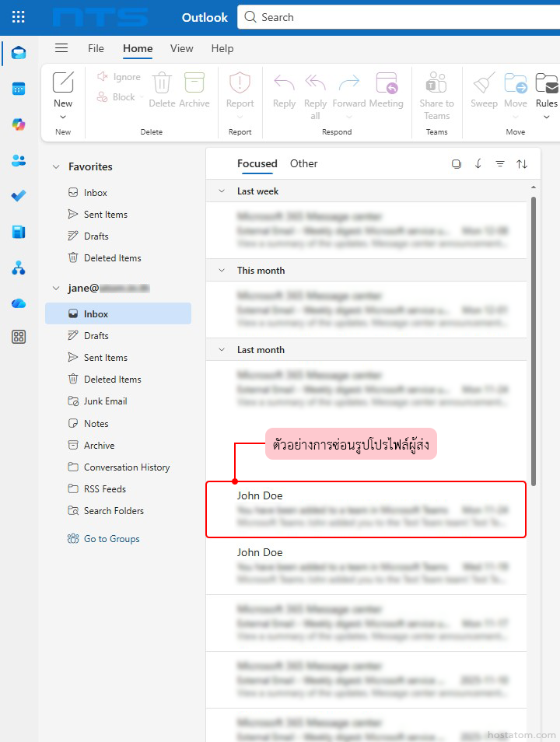This screenshot has width=560, height=742.
Task: Open People from the left rail
Action: [x=19, y=160]
